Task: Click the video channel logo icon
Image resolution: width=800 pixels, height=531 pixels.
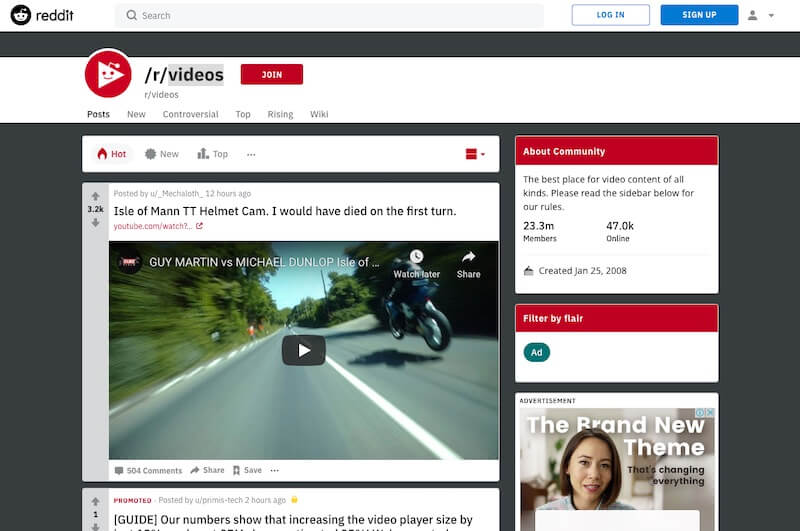Action: [x=129, y=262]
